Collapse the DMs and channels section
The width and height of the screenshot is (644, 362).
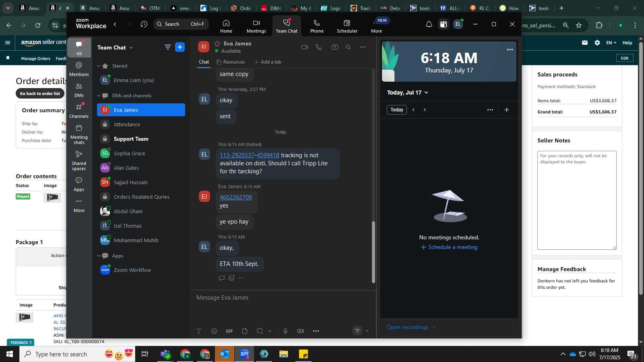(99, 96)
